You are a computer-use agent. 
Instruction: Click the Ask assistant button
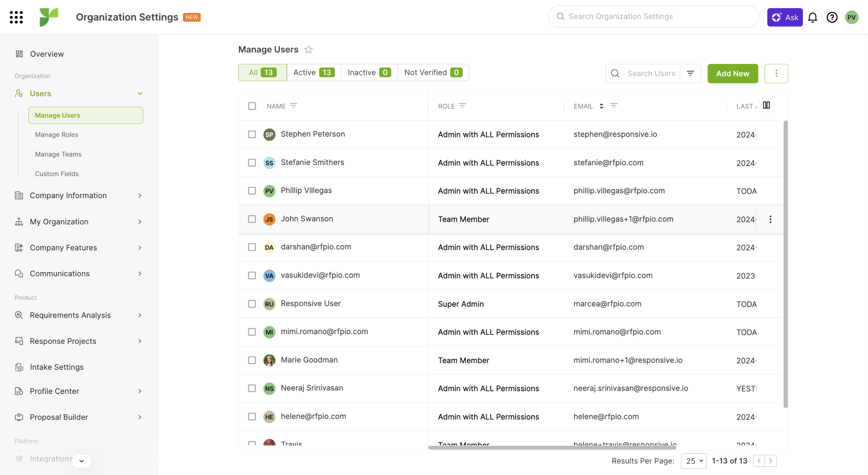pos(785,17)
